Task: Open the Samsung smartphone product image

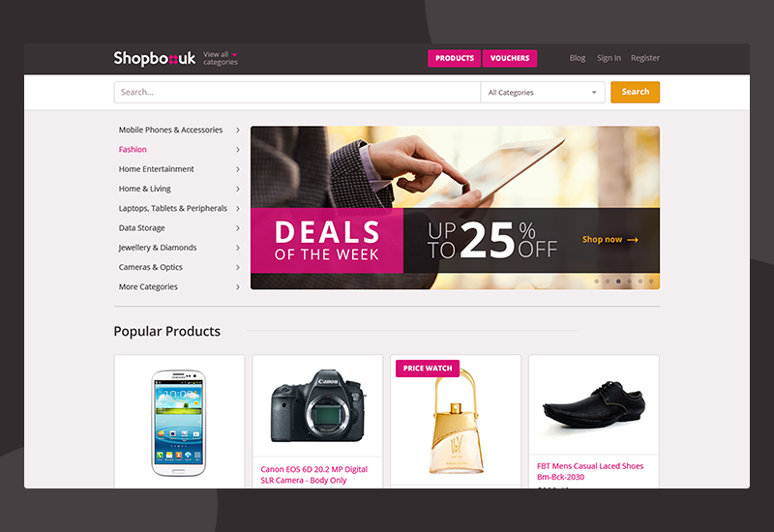Action: point(179,423)
